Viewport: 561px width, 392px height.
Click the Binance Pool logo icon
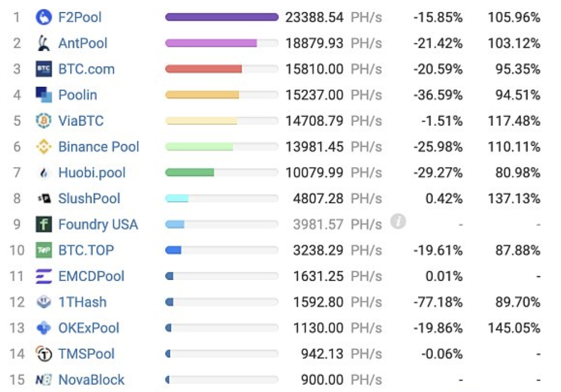coord(44,147)
